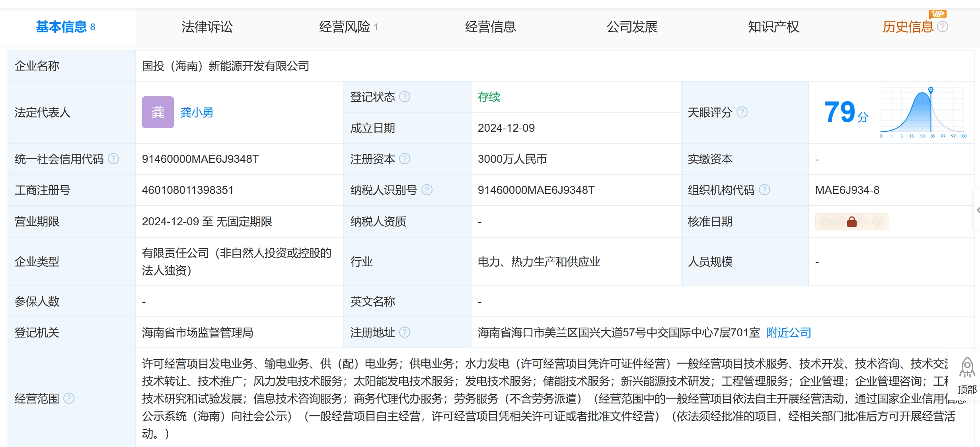Click the 有限责任公司 company type text
980x447 pixels.
click(x=237, y=262)
